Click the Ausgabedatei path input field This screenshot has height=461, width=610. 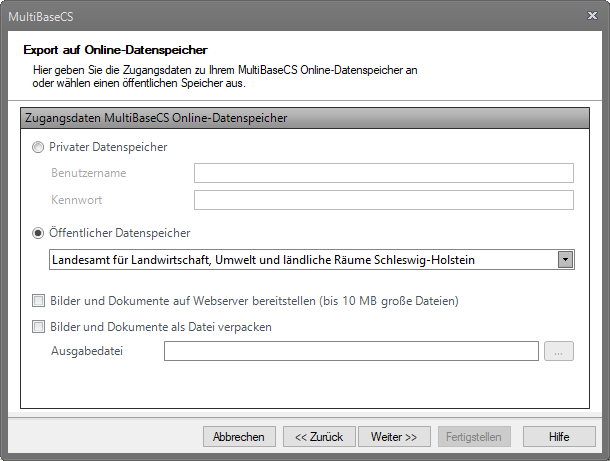click(352, 351)
